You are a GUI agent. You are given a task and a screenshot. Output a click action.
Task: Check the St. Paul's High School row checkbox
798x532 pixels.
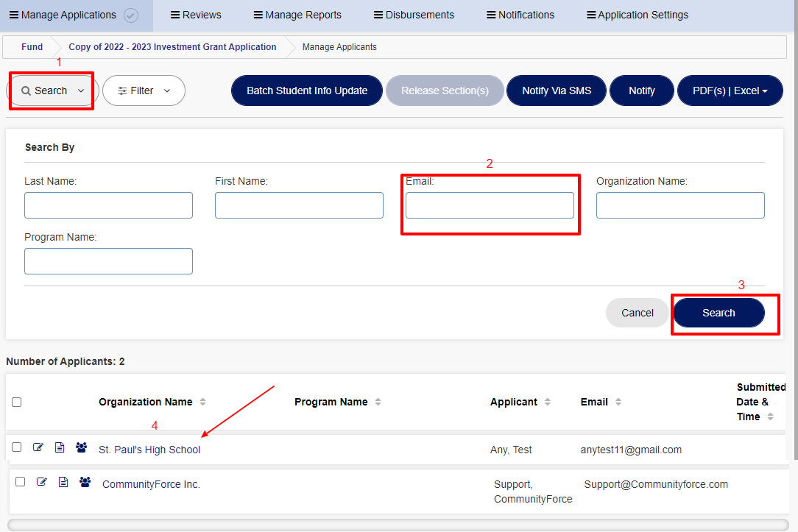pos(17,447)
